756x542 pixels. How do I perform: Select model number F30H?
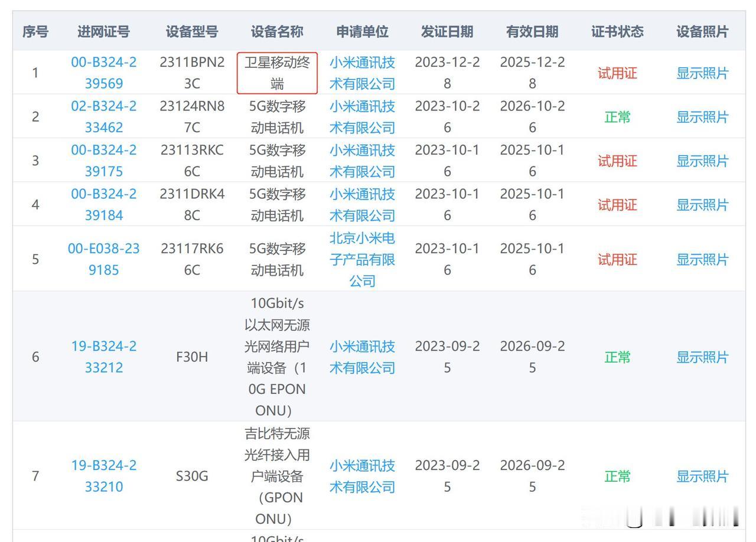pos(192,357)
